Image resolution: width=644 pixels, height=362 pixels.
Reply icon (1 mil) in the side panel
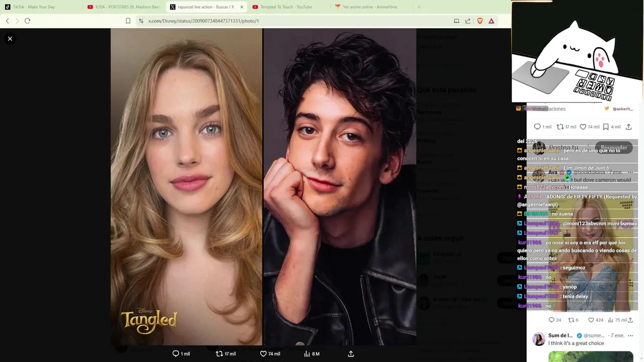542,127
